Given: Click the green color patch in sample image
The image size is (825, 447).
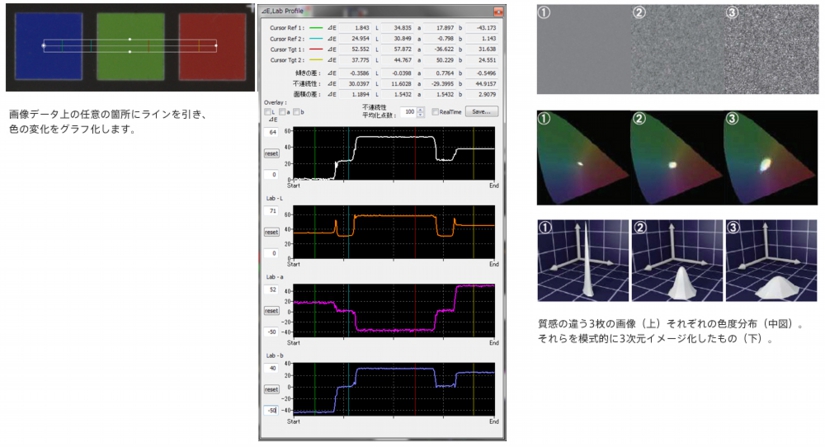Looking at the screenshot, I should pos(131,47).
